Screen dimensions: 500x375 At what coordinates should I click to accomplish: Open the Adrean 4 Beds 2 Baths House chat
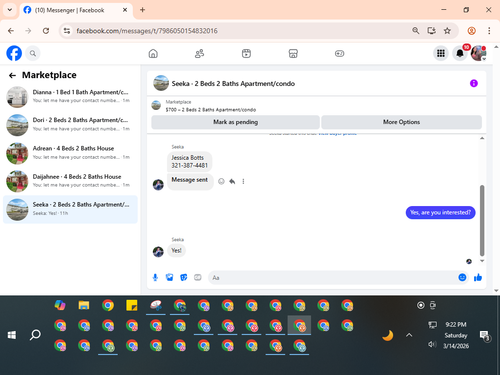pyautogui.click(x=70, y=153)
